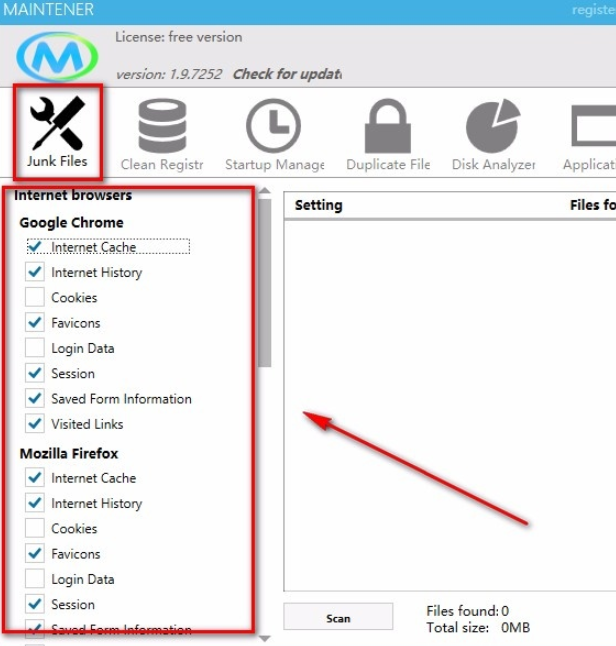Image resolution: width=616 pixels, height=646 pixels.
Task: Select the Internet browsers heading
Action: pos(73,195)
